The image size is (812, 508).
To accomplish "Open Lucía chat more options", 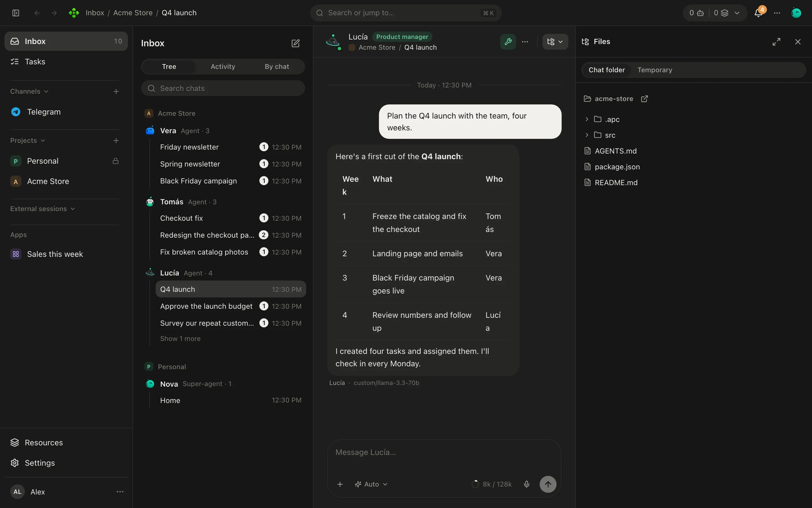I will (x=525, y=42).
